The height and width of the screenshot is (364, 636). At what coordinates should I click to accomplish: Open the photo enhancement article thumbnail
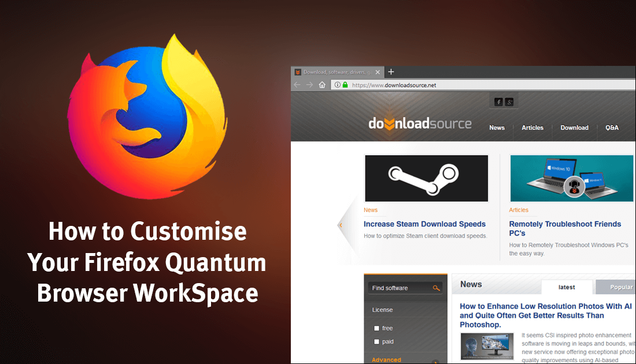pyautogui.click(x=487, y=346)
